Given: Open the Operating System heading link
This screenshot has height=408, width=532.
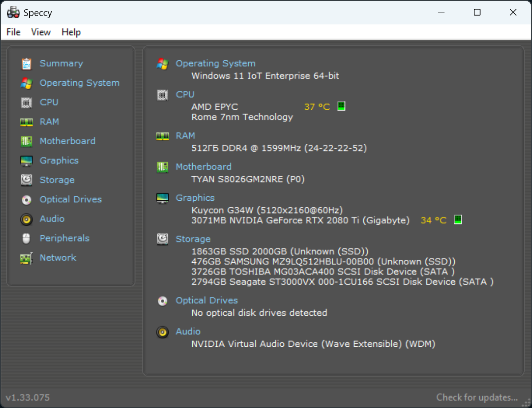Looking at the screenshot, I should coord(215,63).
